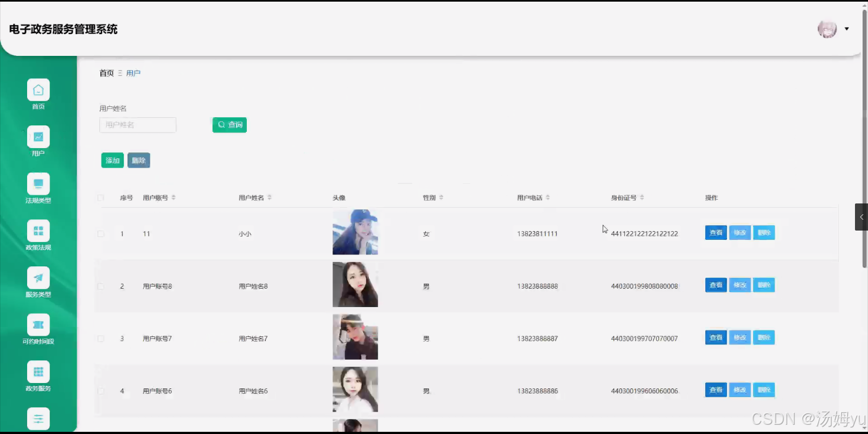Click 用户 in the breadcrumb

(133, 73)
